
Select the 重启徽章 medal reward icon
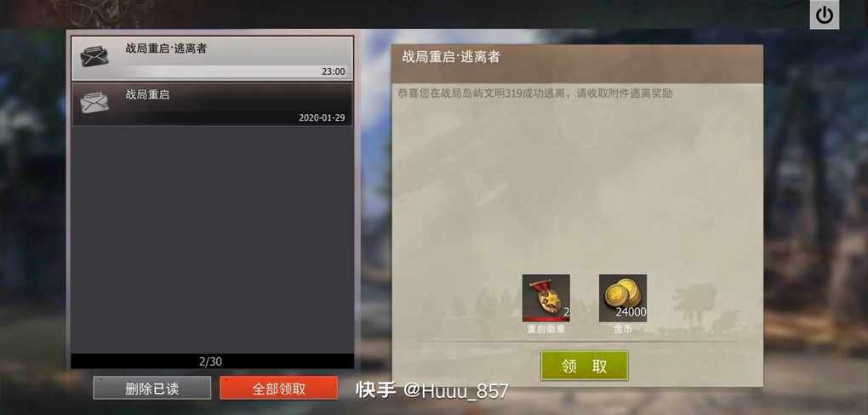545,298
